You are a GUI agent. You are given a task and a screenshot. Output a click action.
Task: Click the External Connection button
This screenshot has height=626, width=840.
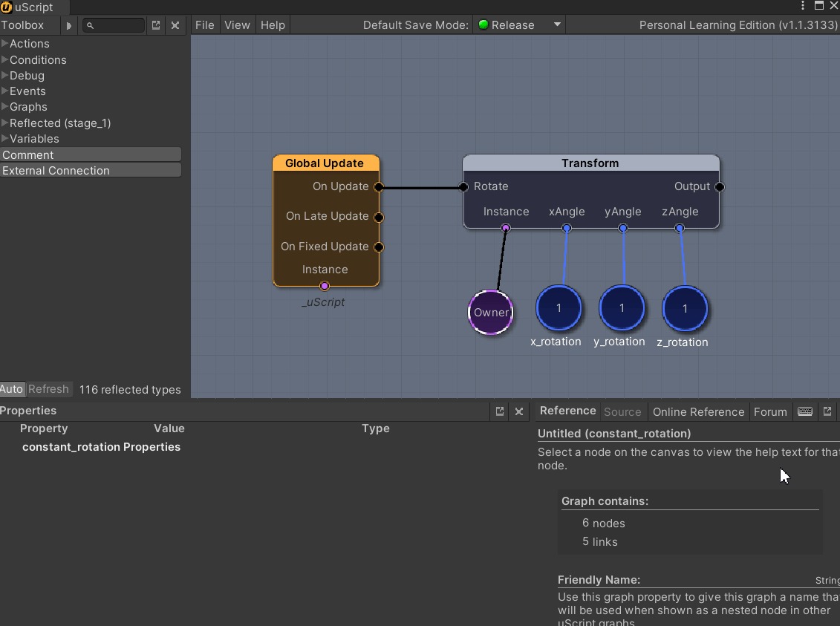[91, 170]
